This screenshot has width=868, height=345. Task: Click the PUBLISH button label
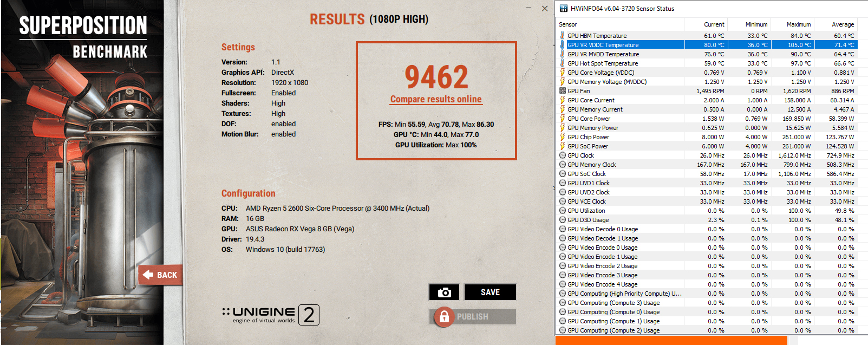(x=472, y=317)
